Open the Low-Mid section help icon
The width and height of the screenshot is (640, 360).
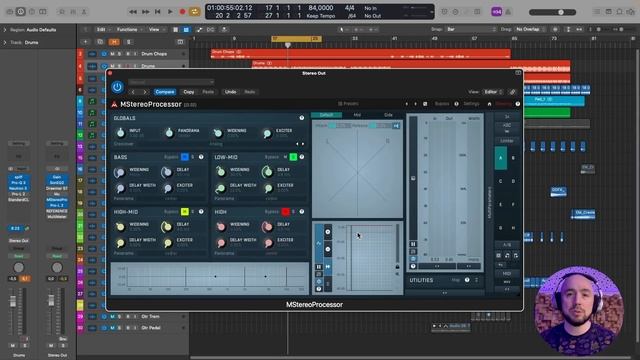302,157
